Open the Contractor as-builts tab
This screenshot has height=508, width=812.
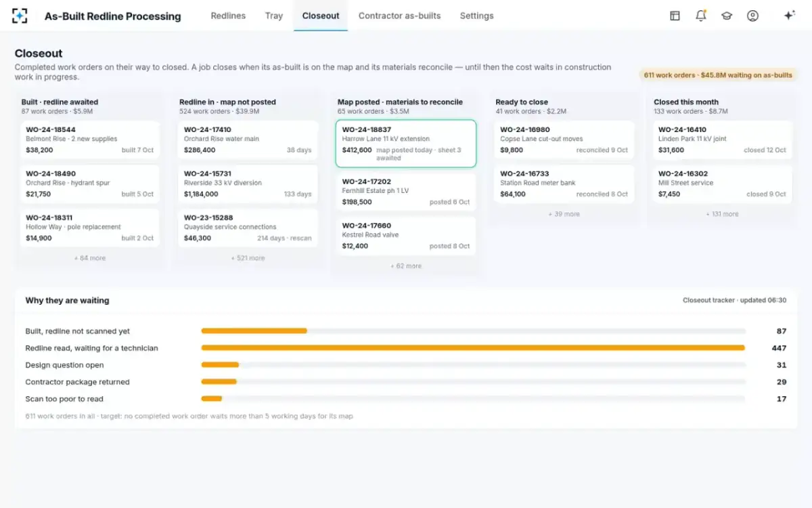click(400, 16)
